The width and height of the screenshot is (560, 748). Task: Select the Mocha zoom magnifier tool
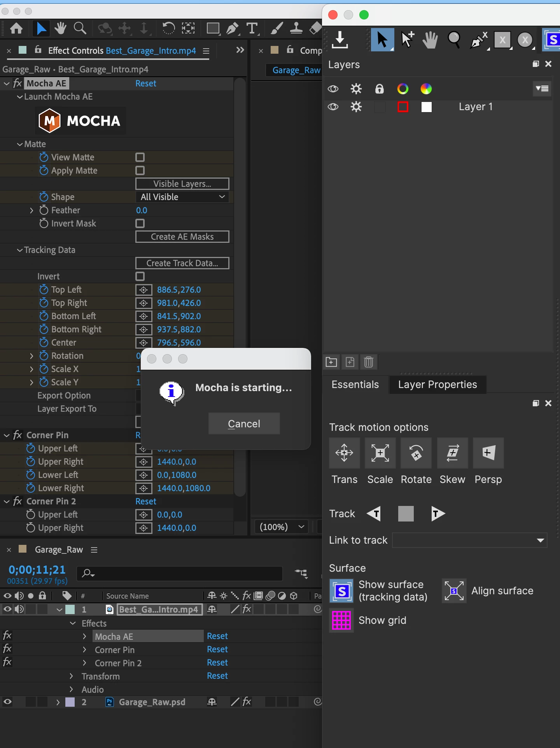(454, 40)
